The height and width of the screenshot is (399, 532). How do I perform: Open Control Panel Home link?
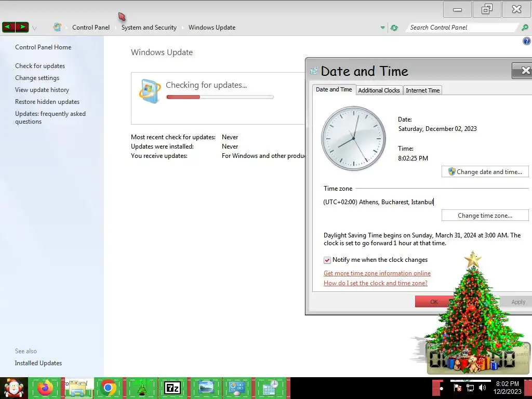43,47
